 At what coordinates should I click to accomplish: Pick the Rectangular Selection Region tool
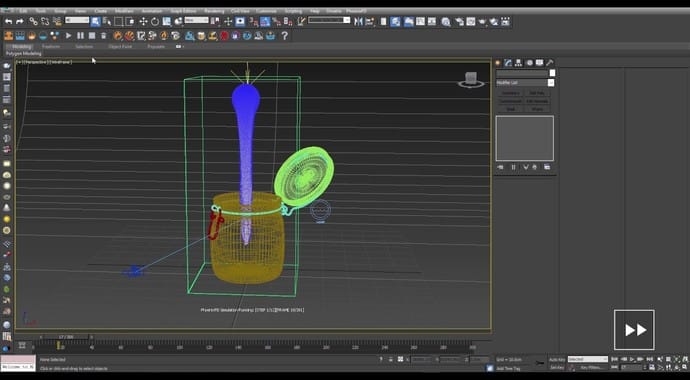[118, 21]
